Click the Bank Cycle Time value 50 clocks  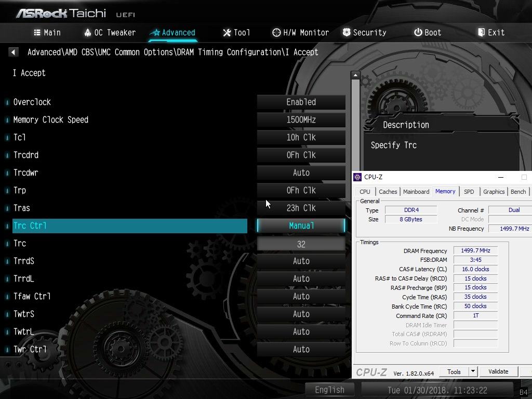point(475,307)
